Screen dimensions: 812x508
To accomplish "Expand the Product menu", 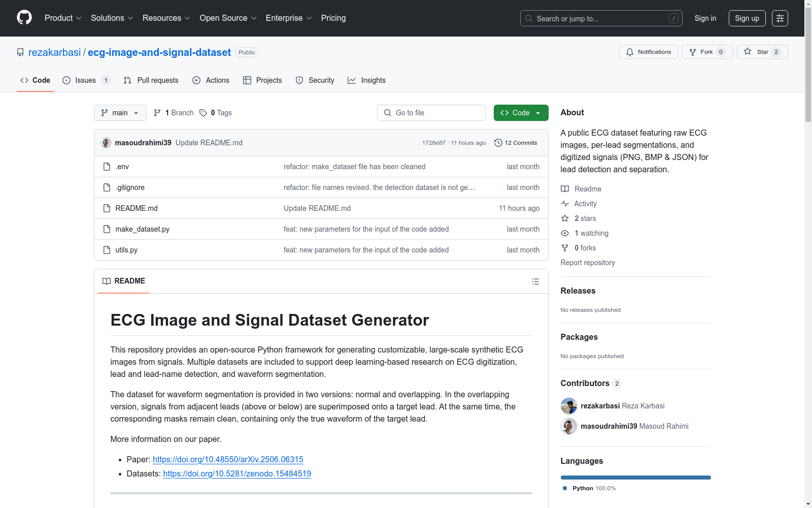I will coord(63,18).
